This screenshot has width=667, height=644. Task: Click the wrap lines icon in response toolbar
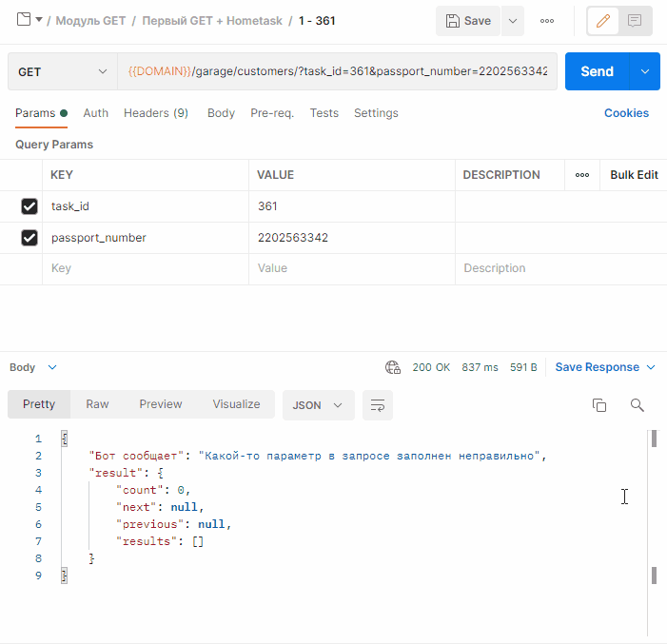[378, 405]
